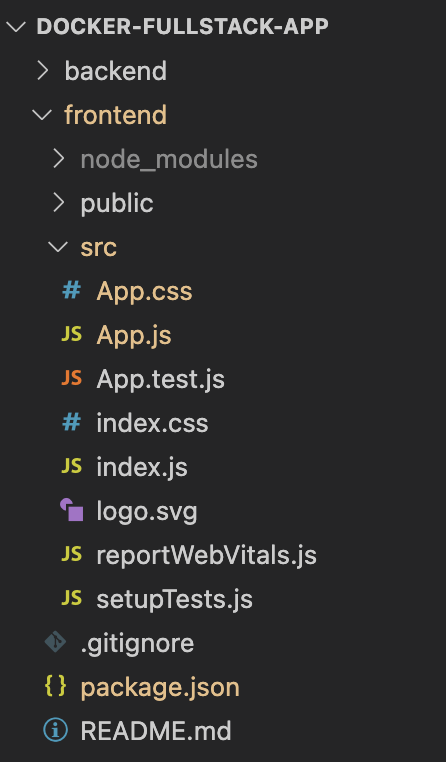Expand the public folder chevron
The image size is (446, 762).
59,203
